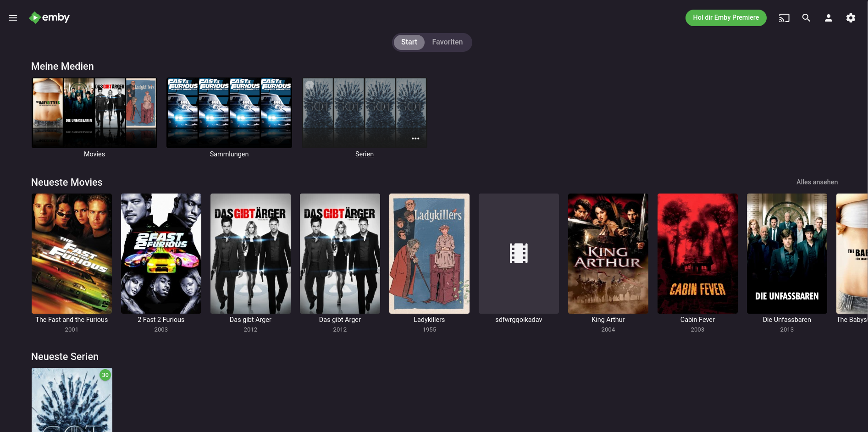The width and height of the screenshot is (868, 432).
Task: Click the King Arthur title text
Action: (608, 320)
